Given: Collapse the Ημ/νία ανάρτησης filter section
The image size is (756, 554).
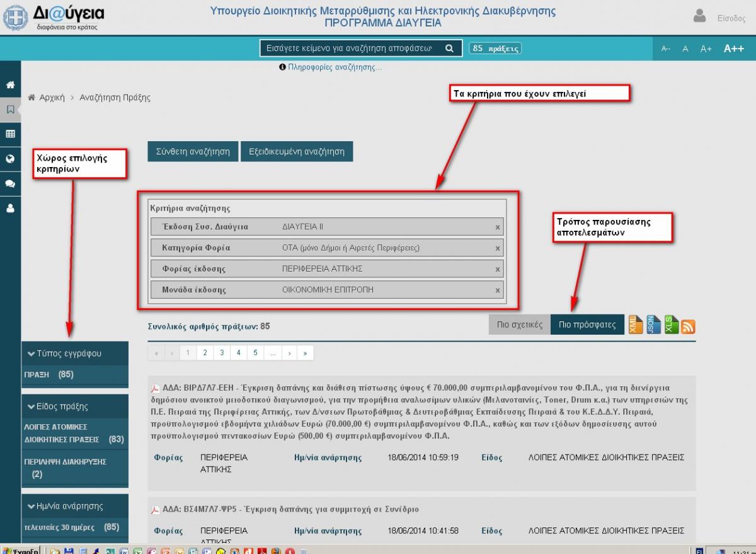Looking at the screenshot, I should tap(30, 506).
